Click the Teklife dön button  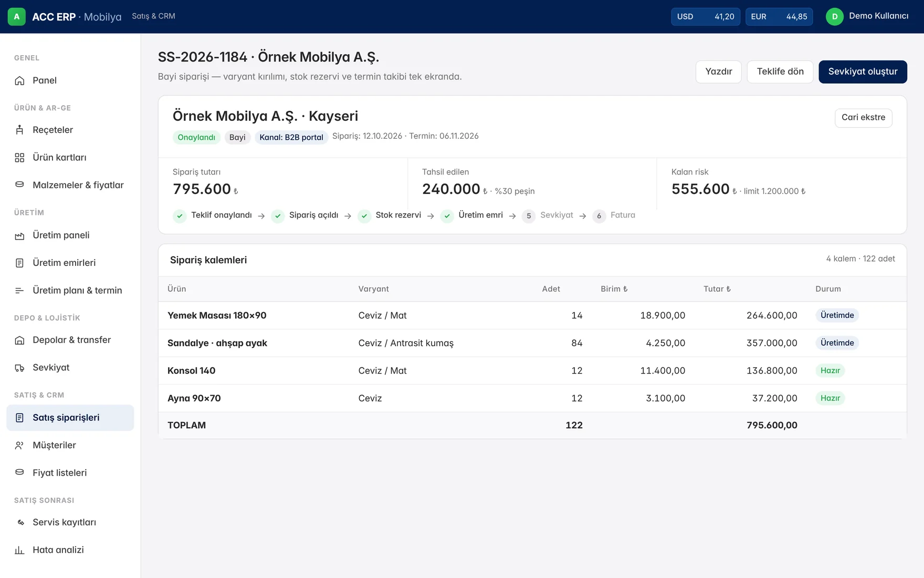(x=780, y=72)
